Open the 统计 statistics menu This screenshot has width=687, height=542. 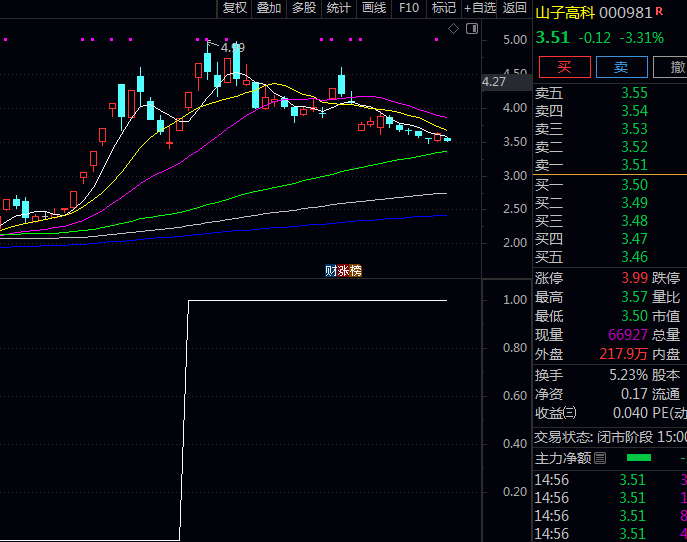pyautogui.click(x=338, y=8)
